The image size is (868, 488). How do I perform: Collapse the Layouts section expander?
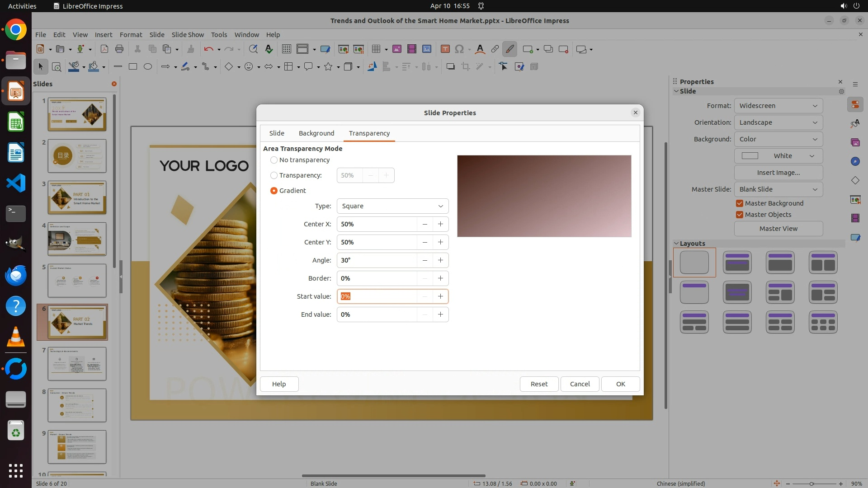pyautogui.click(x=676, y=244)
